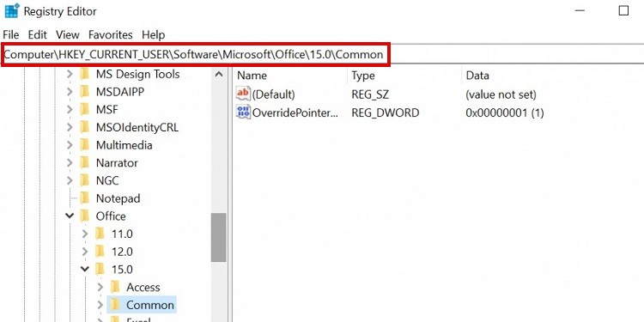Select the MSDAIPP tree item

(120, 92)
